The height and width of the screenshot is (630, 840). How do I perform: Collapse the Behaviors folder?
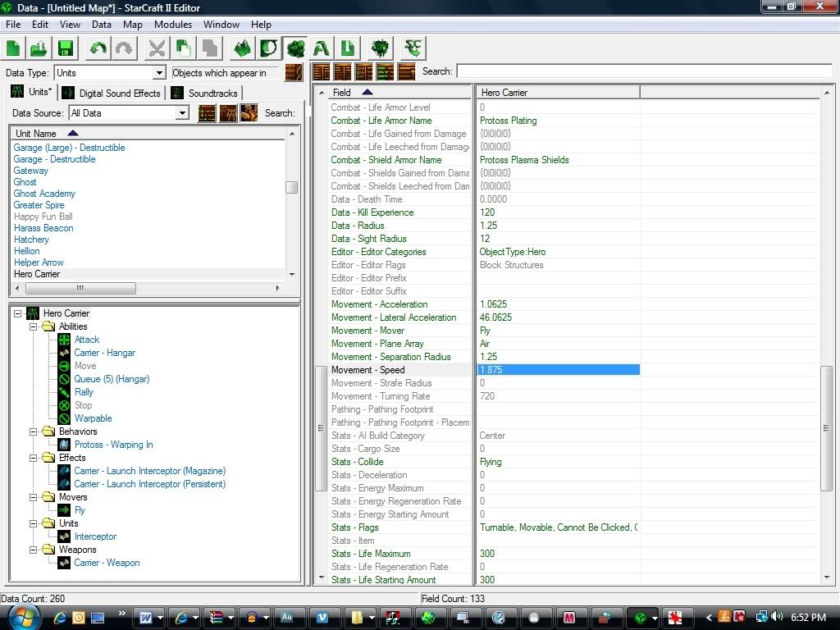point(33,431)
